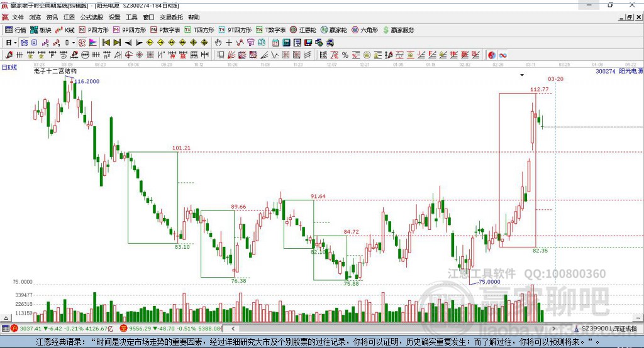
Task: Open the 江恩 menu
Action: pyautogui.click(x=69, y=17)
